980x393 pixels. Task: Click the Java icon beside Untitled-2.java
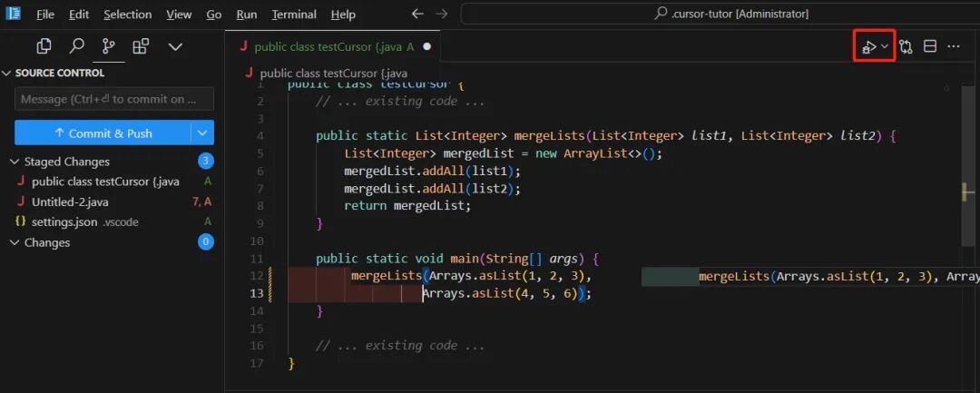(x=21, y=201)
